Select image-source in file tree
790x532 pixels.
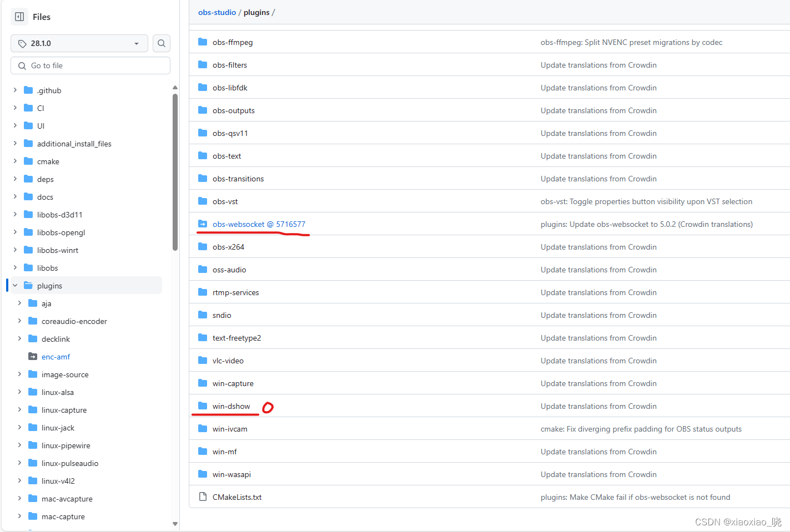pos(65,374)
